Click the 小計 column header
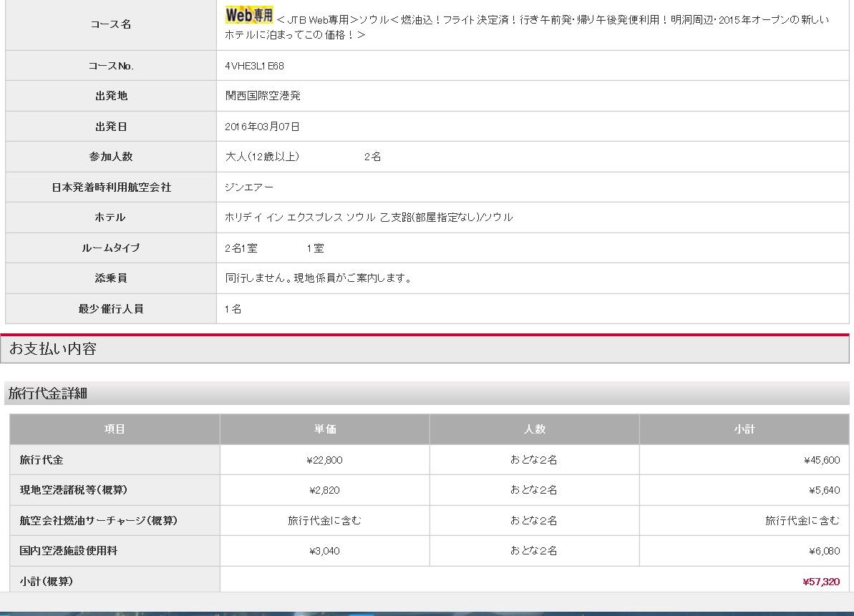The height and width of the screenshot is (616, 854). (744, 429)
